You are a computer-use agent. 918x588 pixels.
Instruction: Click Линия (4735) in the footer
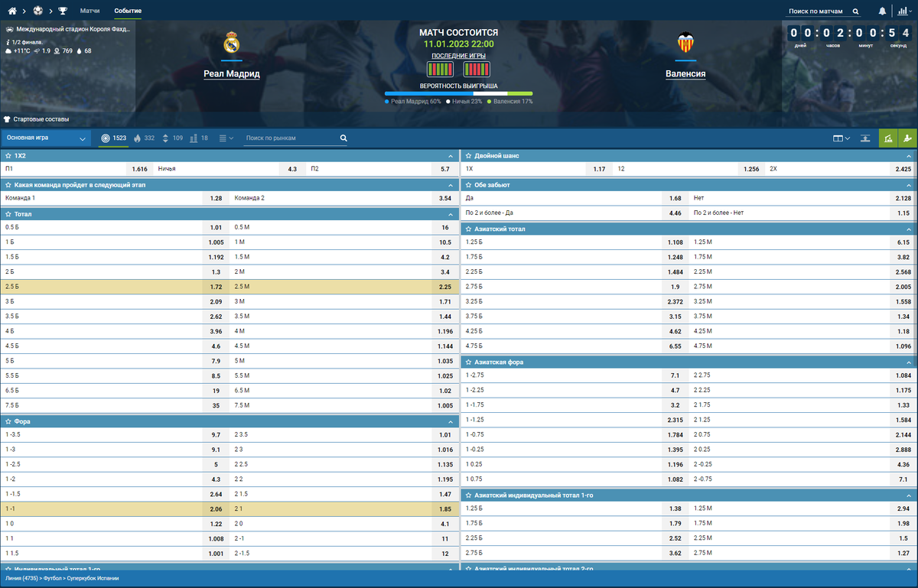point(21,580)
